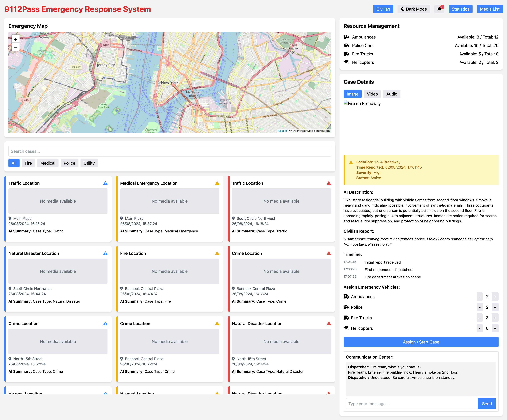Switch to Civilian mode
Image resolution: width=507 pixels, height=420 pixels.
coord(383,9)
